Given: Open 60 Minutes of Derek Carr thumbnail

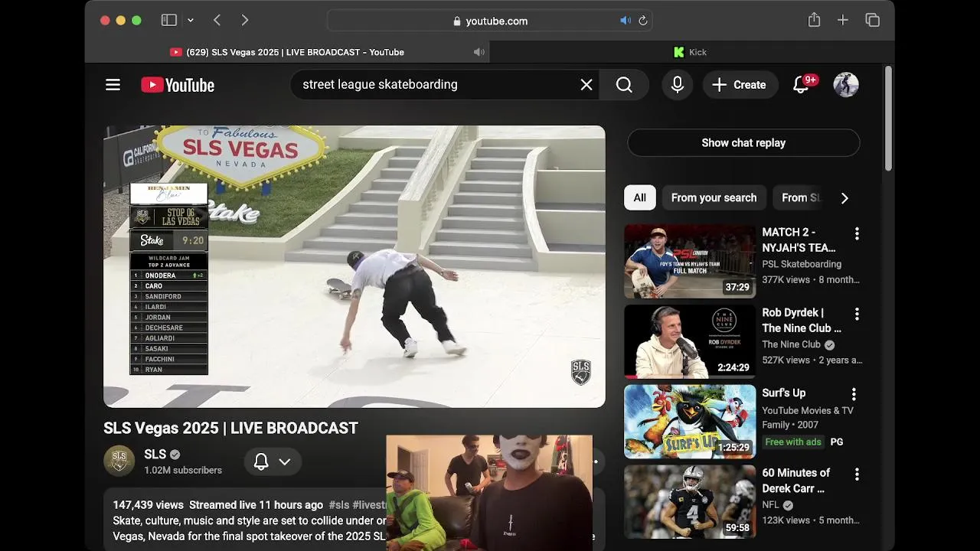Looking at the screenshot, I should click(x=690, y=501).
